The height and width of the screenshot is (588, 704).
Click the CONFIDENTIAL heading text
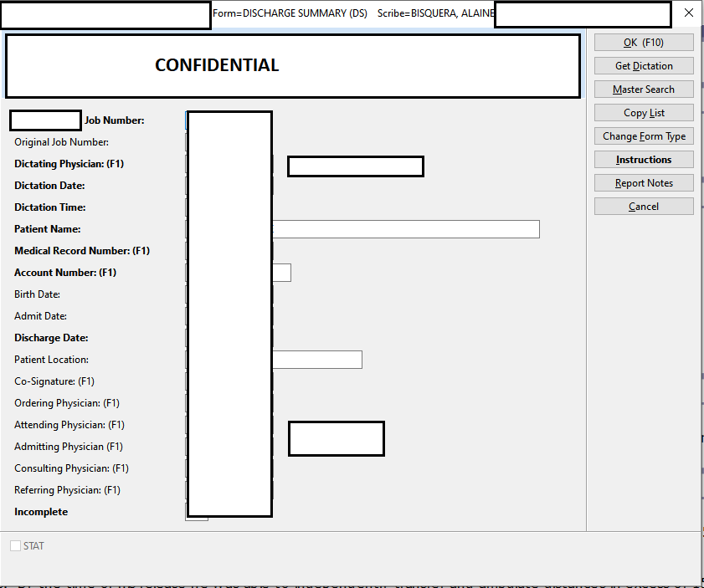pos(217,65)
